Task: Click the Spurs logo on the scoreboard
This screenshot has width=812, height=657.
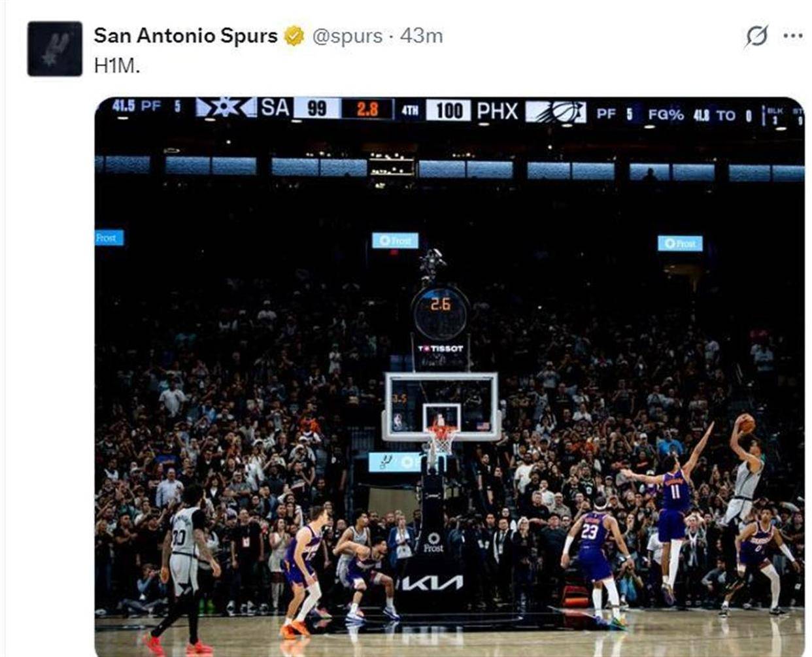Action: click(x=226, y=108)
